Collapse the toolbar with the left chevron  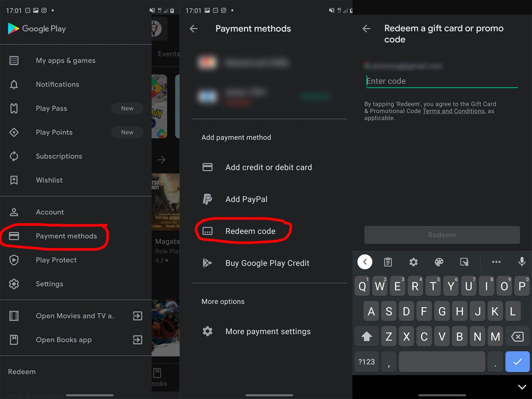click(x=365, y=262)
